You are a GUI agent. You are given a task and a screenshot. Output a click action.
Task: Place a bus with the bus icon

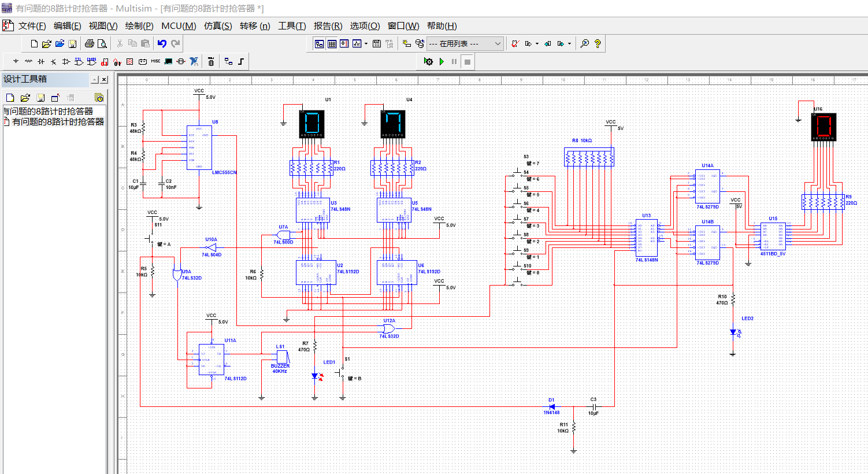coord(241,61)
